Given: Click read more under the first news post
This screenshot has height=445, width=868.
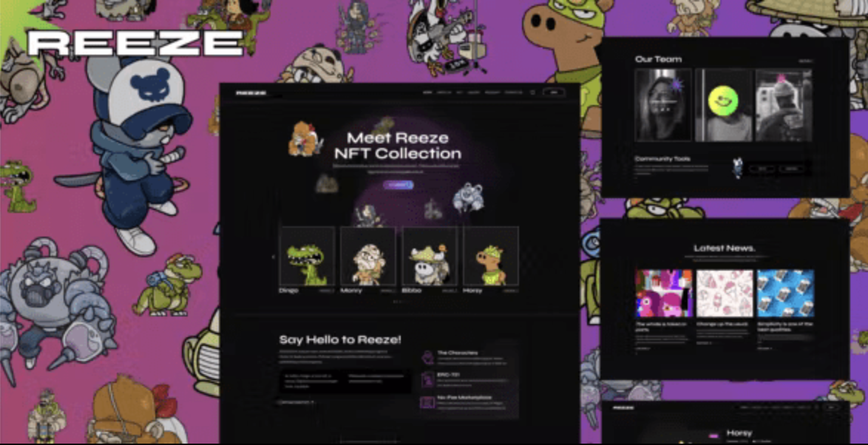Looking at the screenshot, I should (x=642, y=348).
